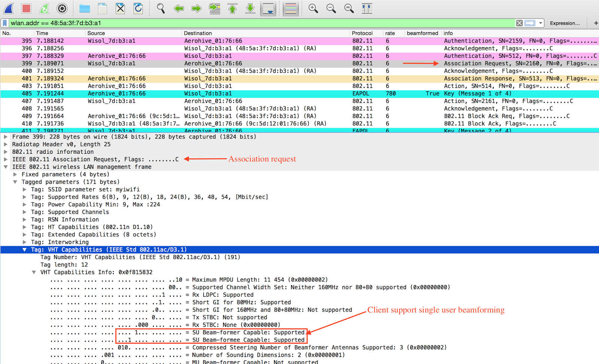The image size is (599, 364).
Task: Toggle packet list colorization
Action: (x=291, y=8)
